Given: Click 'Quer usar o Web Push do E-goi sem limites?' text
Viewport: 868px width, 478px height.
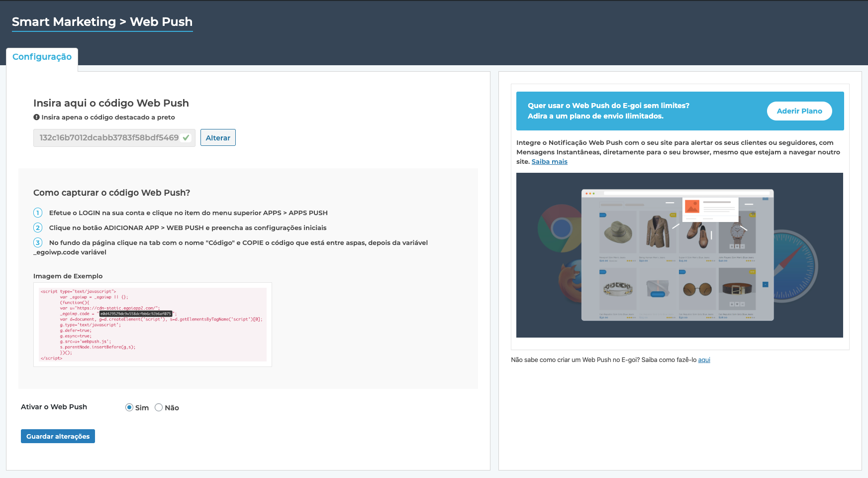Looking at the screenshot, I should (x=608, y=106).
